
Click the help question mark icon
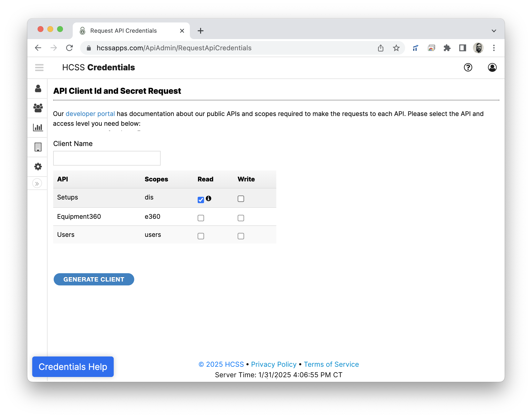[x=468, y=67]
